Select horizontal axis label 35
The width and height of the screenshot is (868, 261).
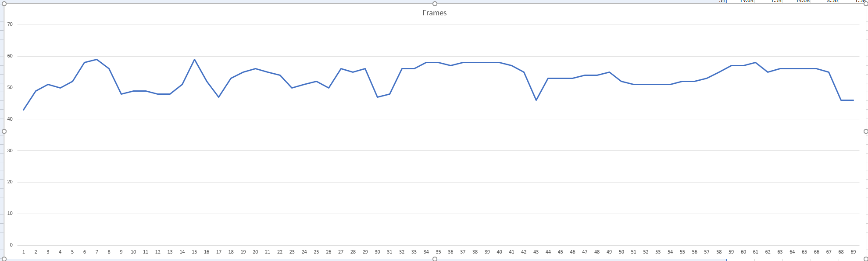tap(438, 252)
